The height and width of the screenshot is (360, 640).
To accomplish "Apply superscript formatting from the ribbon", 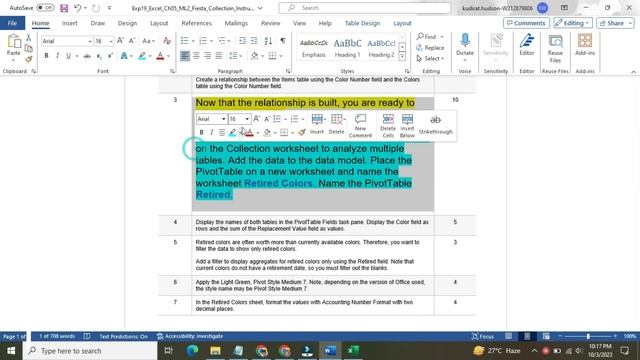I will (110, 56).
